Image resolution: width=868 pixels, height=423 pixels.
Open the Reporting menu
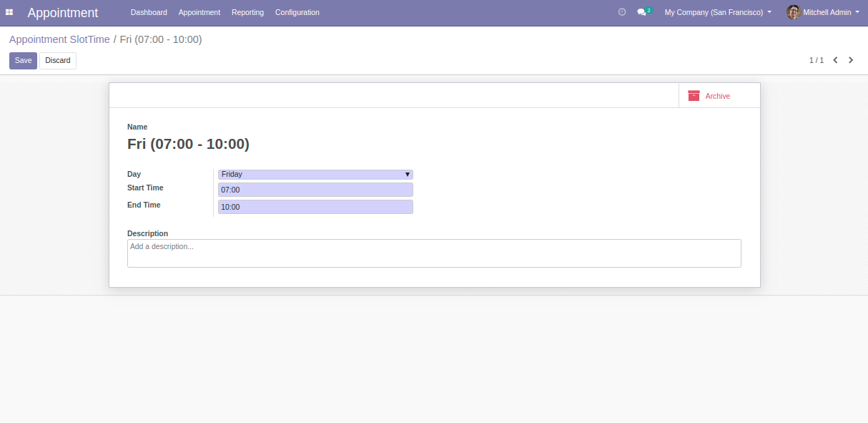coord(247,12)
